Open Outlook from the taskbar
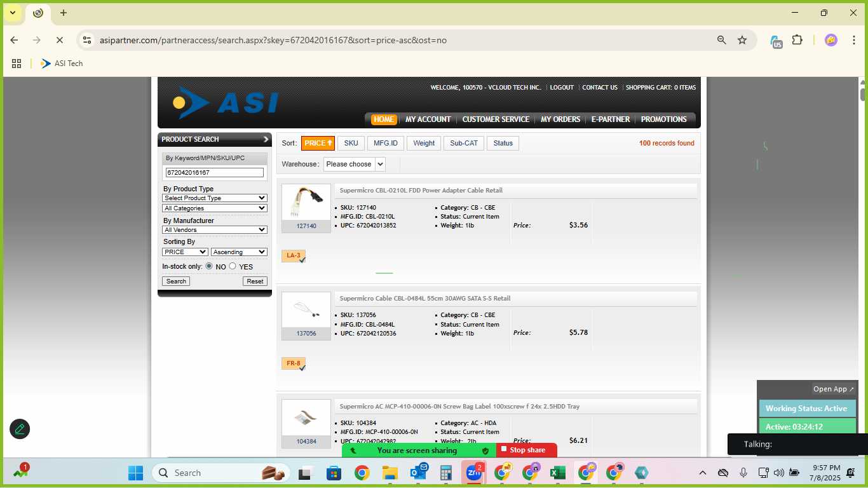This screenshot has width=868, height=488. [x=418, y=473]
